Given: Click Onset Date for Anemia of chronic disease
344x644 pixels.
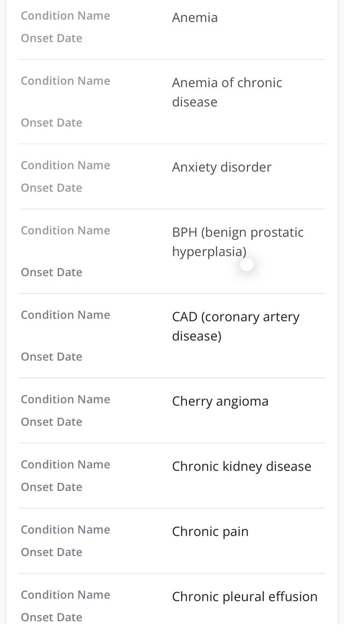Looking at the screenshot, I should [x=52, y=123].
